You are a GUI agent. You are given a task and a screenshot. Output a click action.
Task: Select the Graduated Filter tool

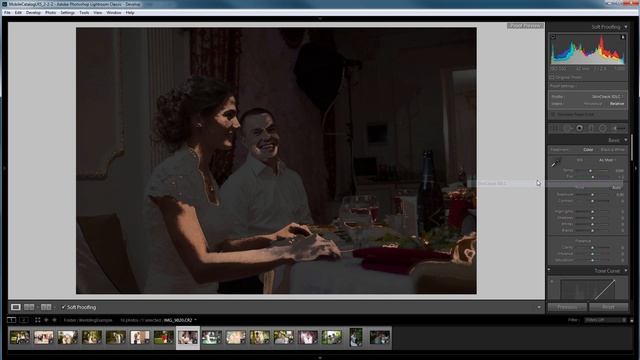pos(591,128)
